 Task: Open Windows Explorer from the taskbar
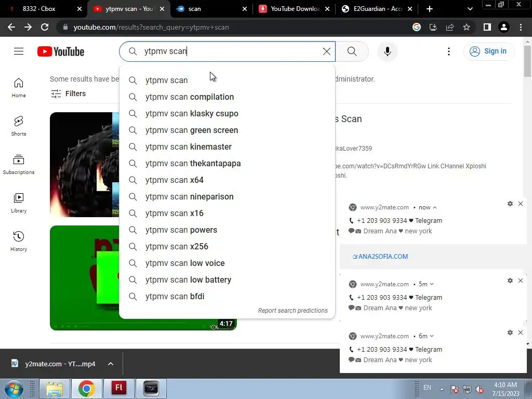[x=54, y=389]
